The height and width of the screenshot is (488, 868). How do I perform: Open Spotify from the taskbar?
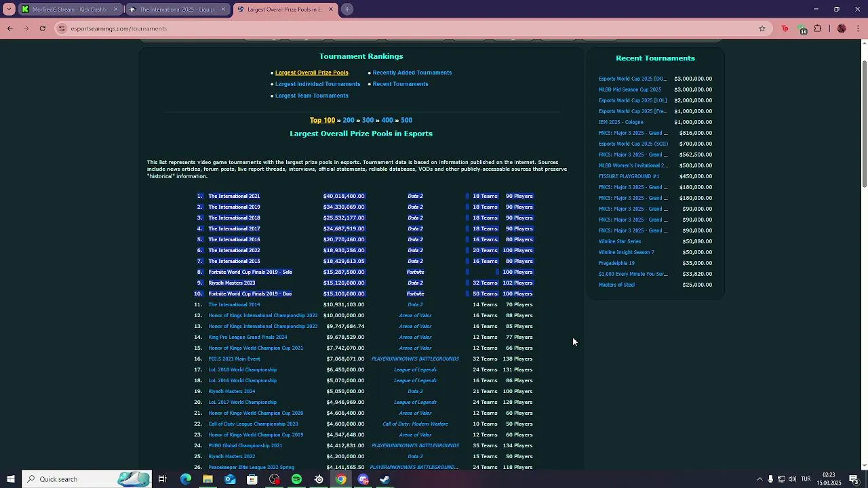point(296,479)
